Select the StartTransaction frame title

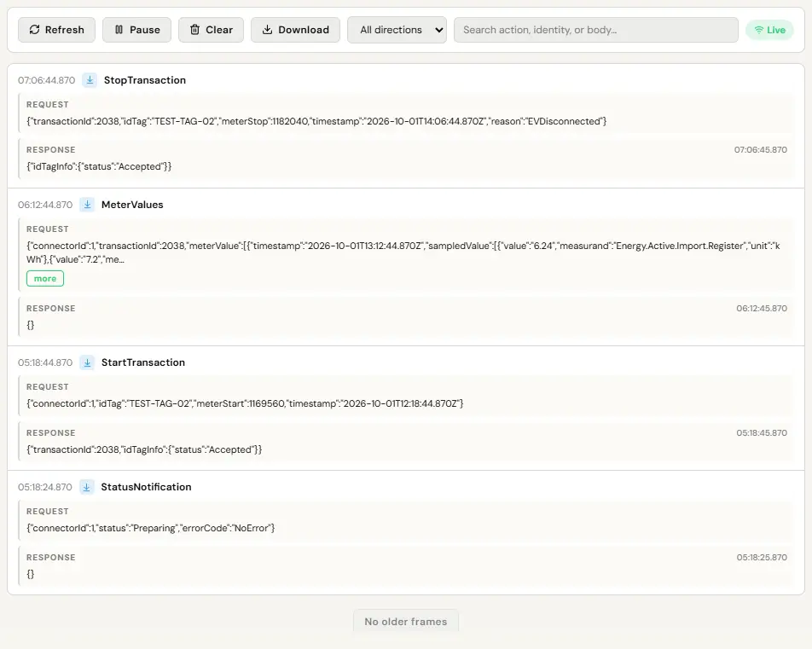point(143,362)
